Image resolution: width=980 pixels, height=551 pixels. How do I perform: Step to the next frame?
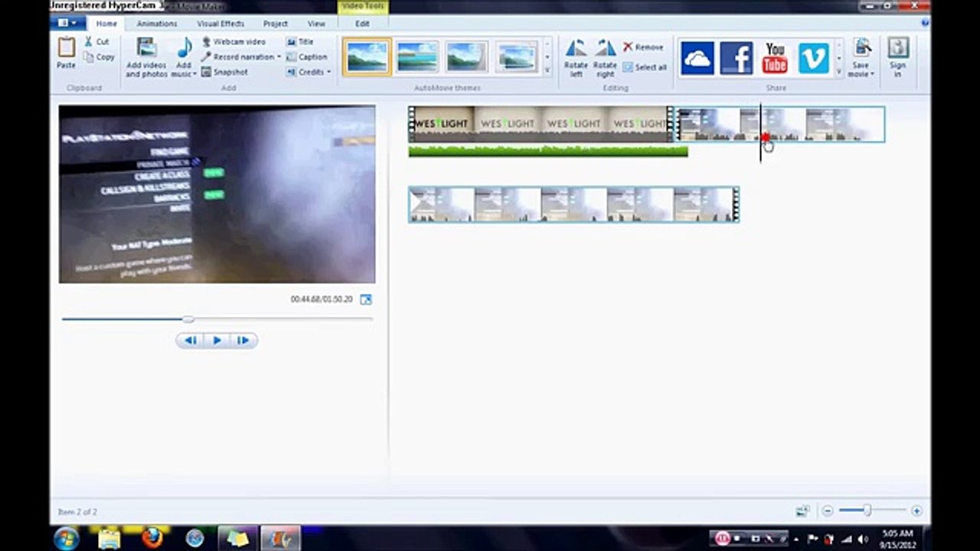tap(243, 341)
